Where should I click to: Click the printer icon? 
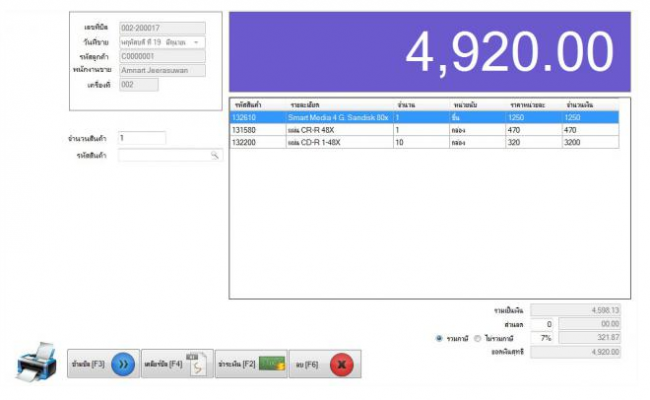tap(36, 362)
